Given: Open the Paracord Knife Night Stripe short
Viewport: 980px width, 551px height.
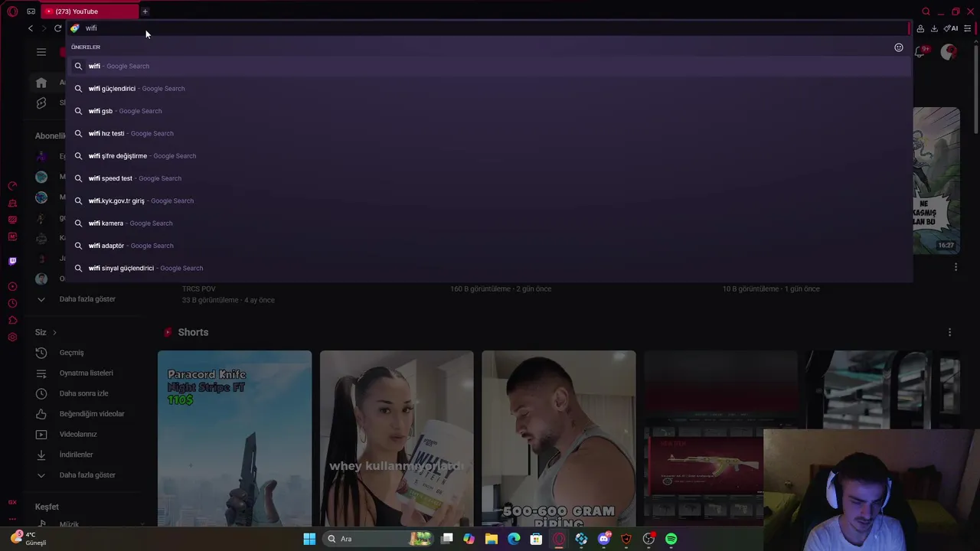Looking at the screenshot, I should 234,439.
